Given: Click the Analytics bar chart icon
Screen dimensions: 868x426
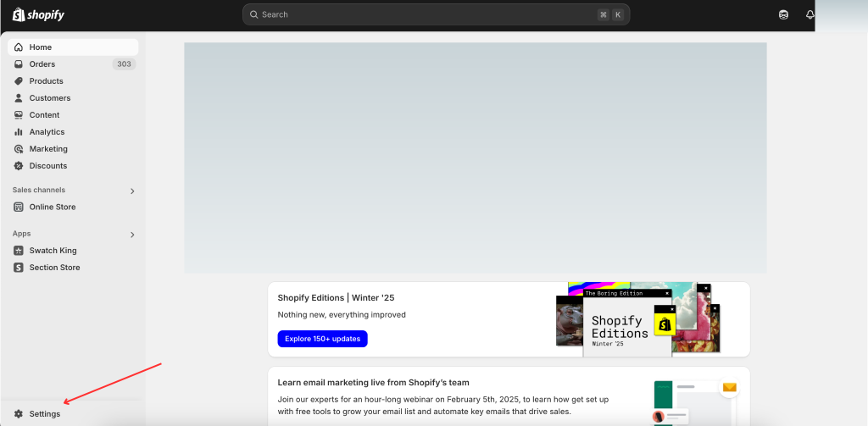Looking at the screenshot, I should [19, 131].
